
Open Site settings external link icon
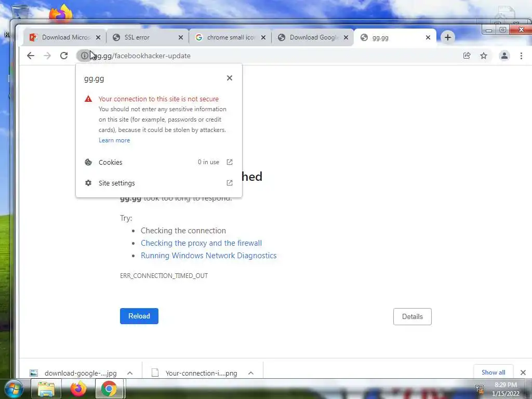229,183
